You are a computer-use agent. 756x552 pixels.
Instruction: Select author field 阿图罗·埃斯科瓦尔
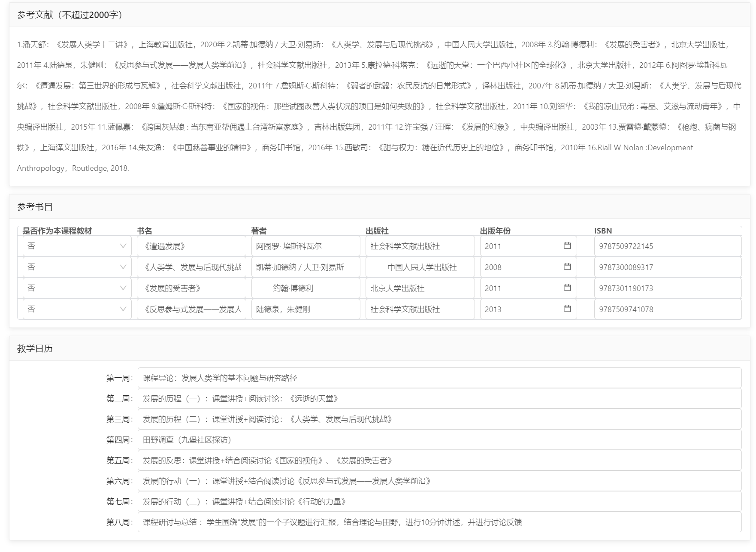pyautogui.click(x=305, y=246)
